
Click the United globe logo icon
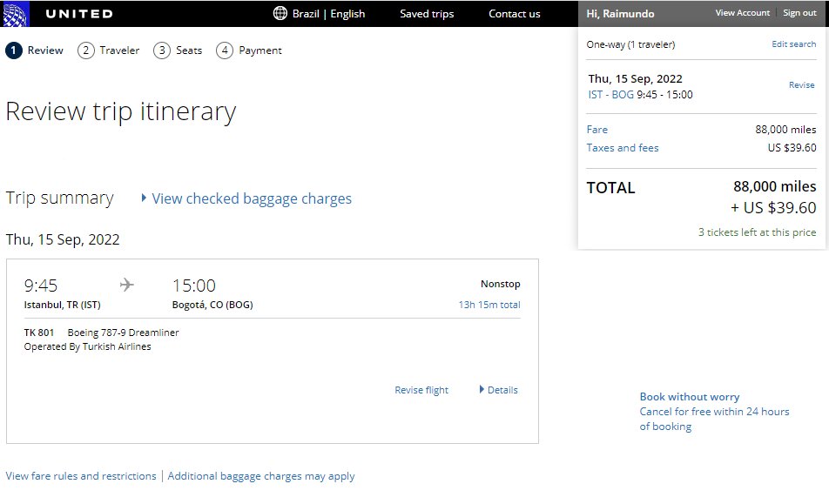15,14
